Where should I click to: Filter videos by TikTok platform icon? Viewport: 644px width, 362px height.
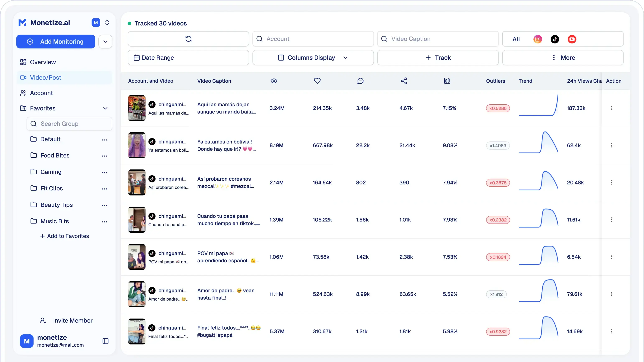[x=555, y=39]
